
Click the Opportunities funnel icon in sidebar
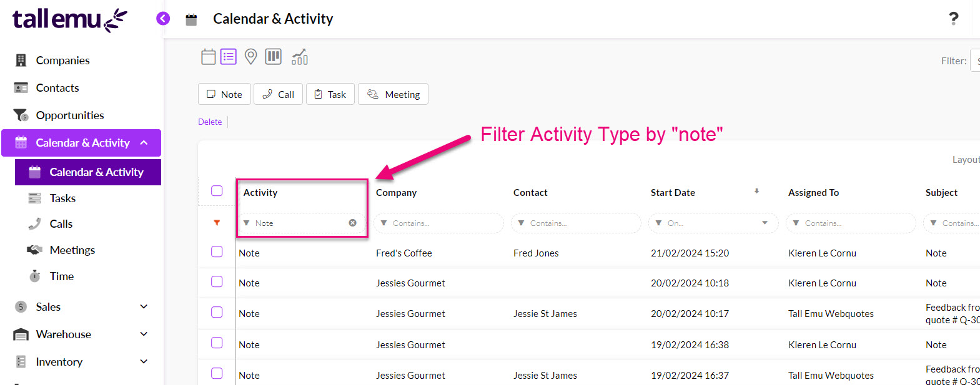pos(21,115)
